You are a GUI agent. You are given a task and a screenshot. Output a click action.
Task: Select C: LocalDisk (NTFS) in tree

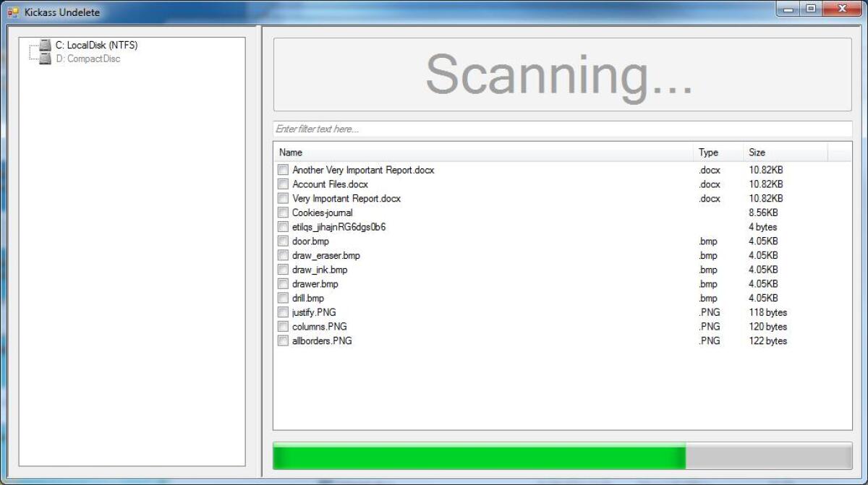[96, 46]
